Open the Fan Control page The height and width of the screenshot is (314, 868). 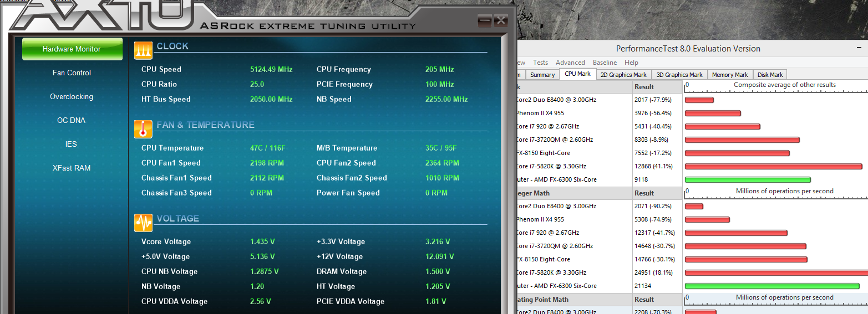pos(72,73)
